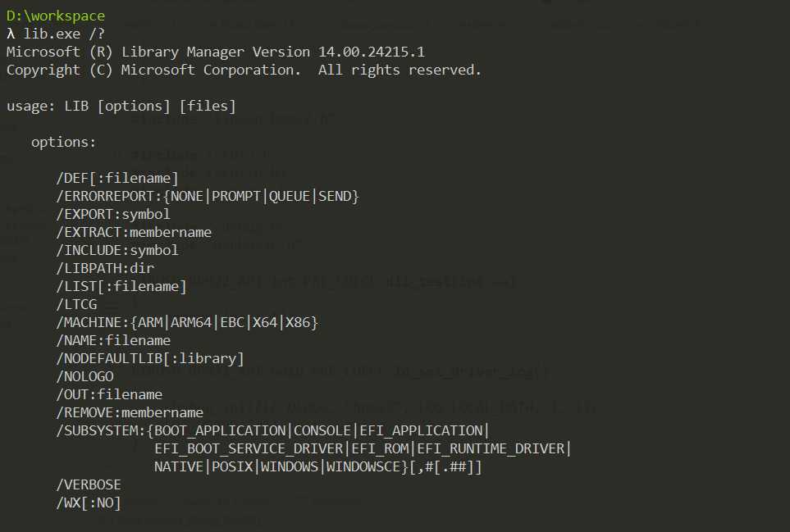Screen dimensions: 790x532
Task: Click the /NOLOGO option text
Action: click(x=84, y=376)
